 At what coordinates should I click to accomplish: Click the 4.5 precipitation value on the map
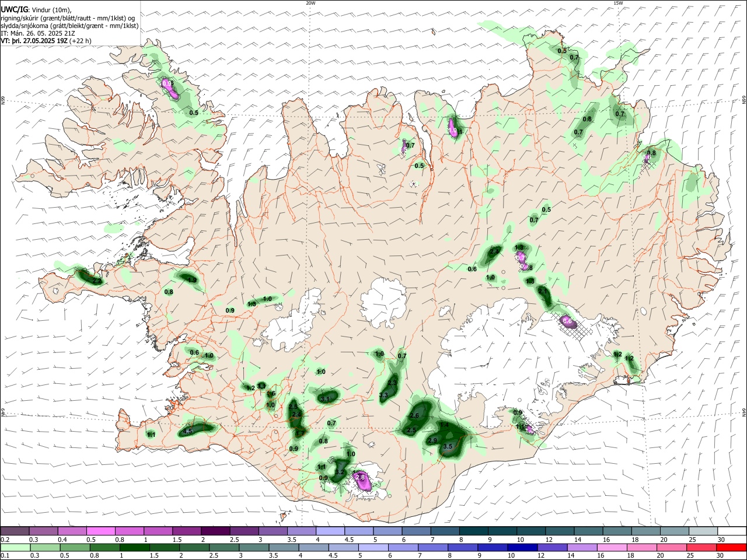[x=188, y=432]
